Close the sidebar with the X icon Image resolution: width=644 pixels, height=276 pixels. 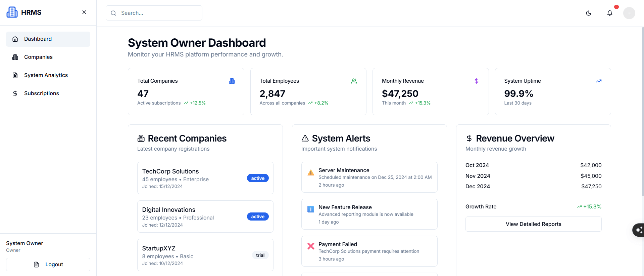84,12
